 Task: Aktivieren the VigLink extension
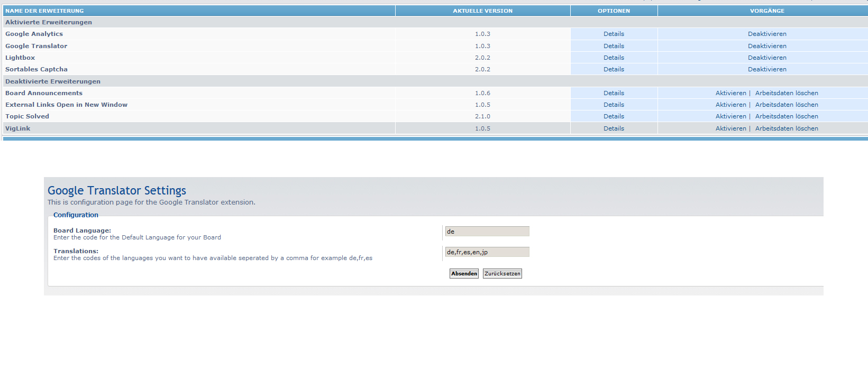(731, 128)
